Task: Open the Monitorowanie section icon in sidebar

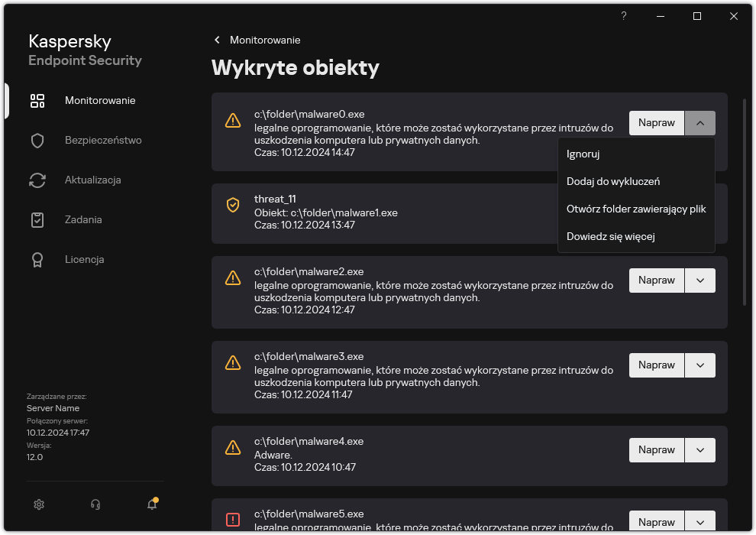Action: [x=37, y=100]
